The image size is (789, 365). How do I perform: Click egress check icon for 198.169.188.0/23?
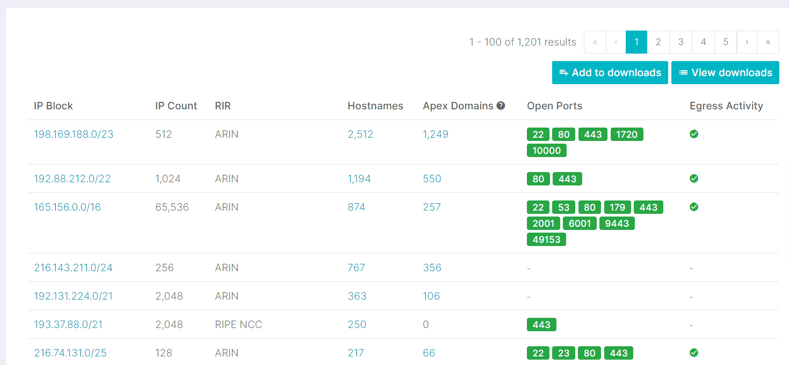(694, 134)
